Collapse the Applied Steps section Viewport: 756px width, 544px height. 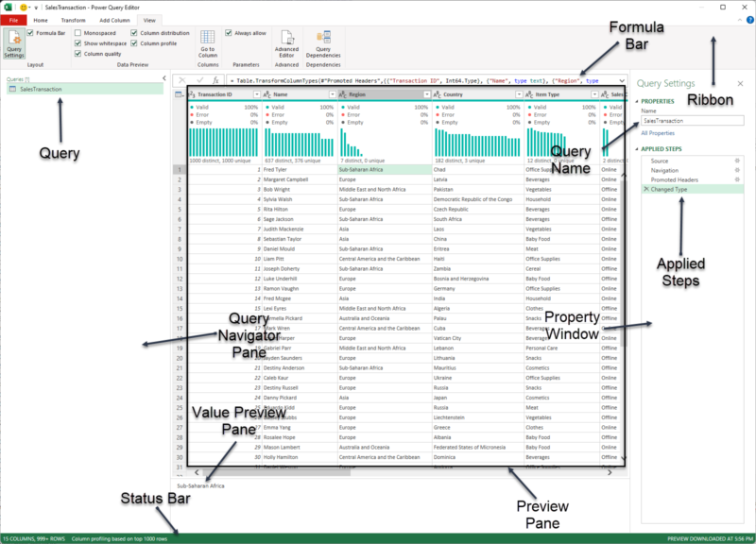coord(637,149)
